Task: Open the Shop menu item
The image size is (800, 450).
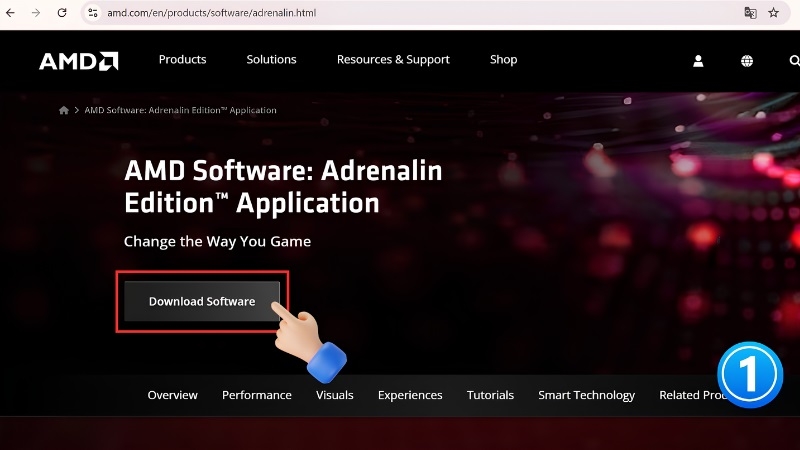Action: 504,60
